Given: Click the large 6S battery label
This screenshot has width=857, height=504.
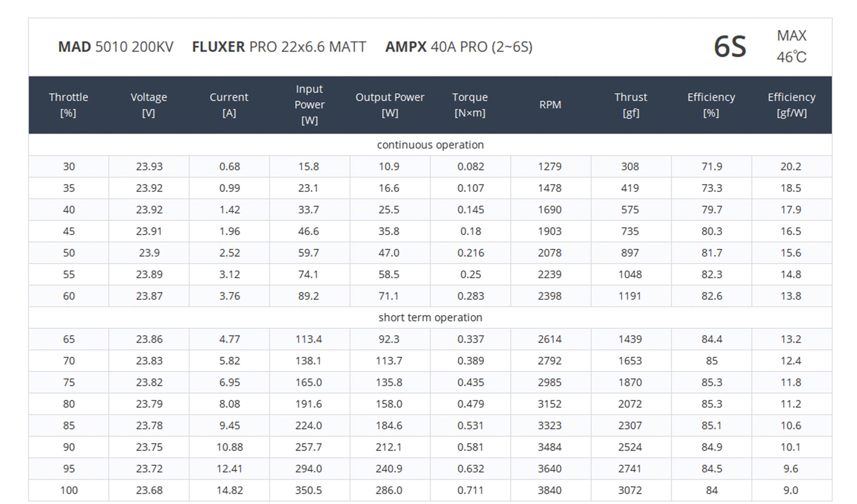Looking at the screenshot, I should point(730,47).
